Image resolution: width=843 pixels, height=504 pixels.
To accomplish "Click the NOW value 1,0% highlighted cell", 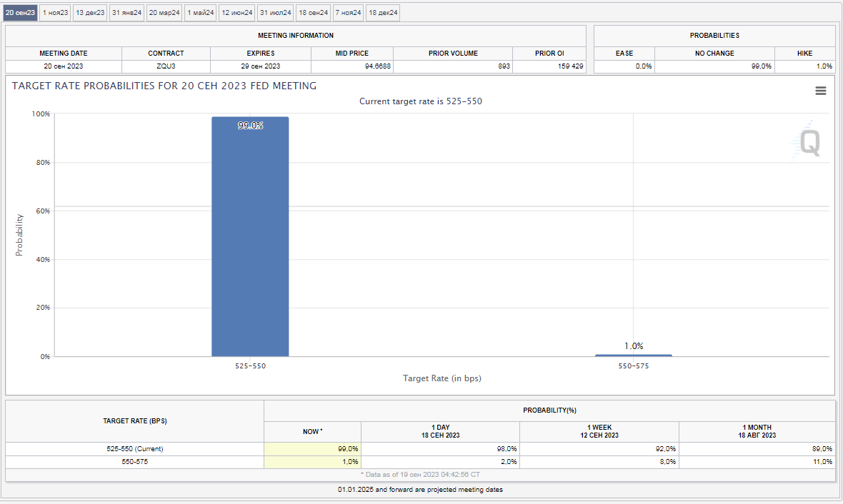I will (312, 462).
